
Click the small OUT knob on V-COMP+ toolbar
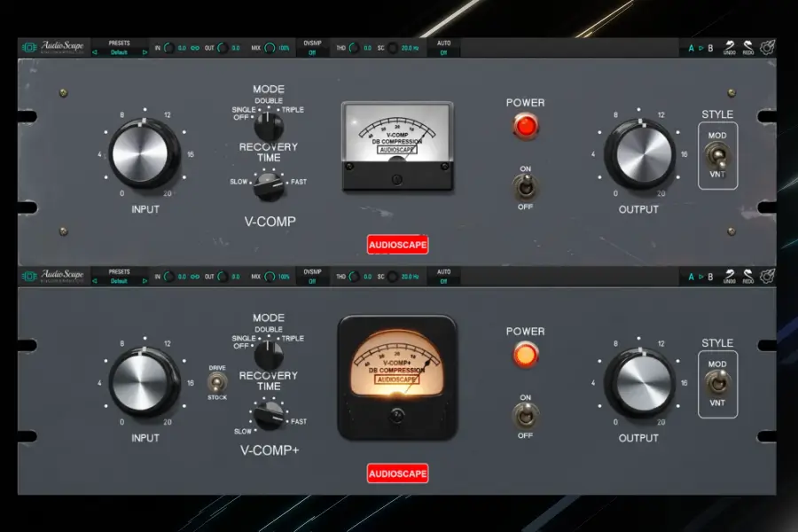[223, 277]
